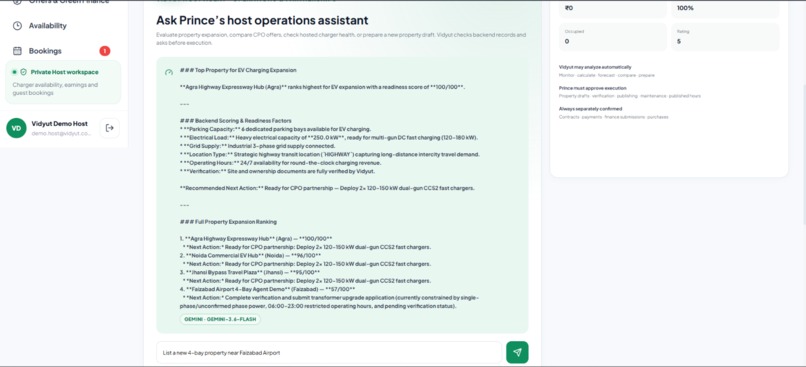Click the 100% stat value
This screenshot has width=806, height=367.
[685, 8]
